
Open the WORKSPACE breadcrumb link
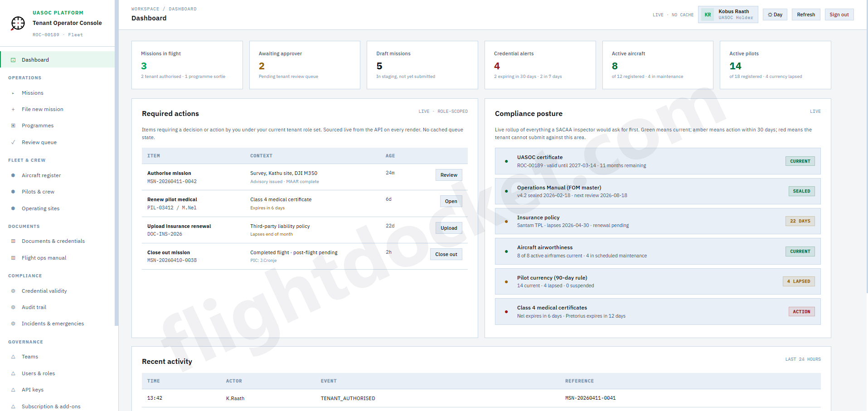(x=145, y=9)
